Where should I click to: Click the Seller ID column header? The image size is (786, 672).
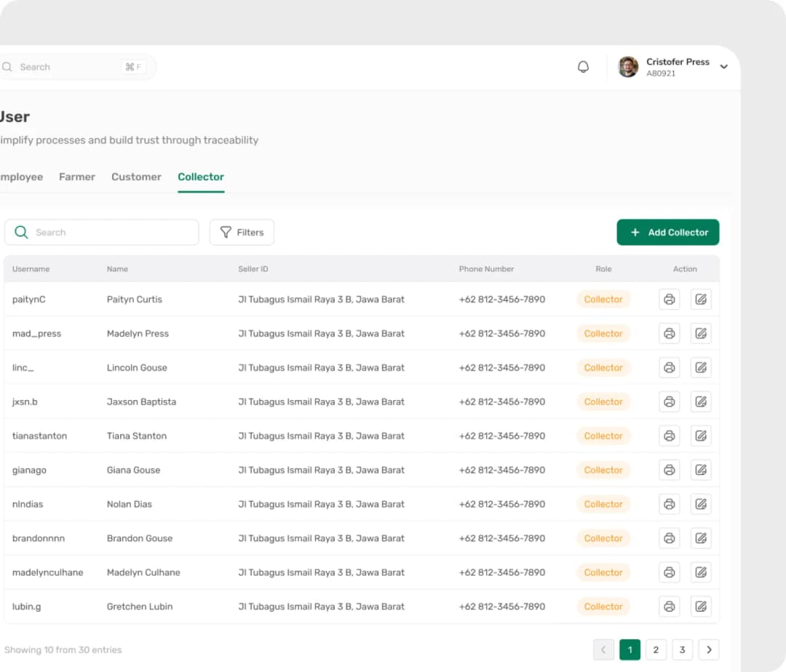click(x=253, y=269)
